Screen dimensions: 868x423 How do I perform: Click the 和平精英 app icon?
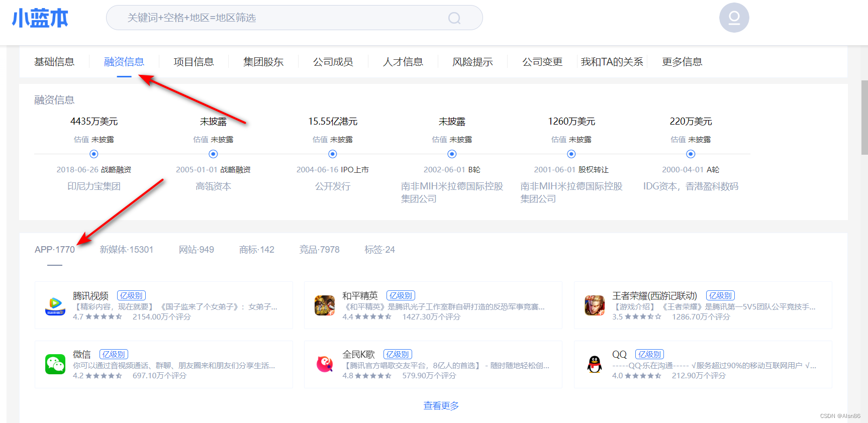coord(325,305)
